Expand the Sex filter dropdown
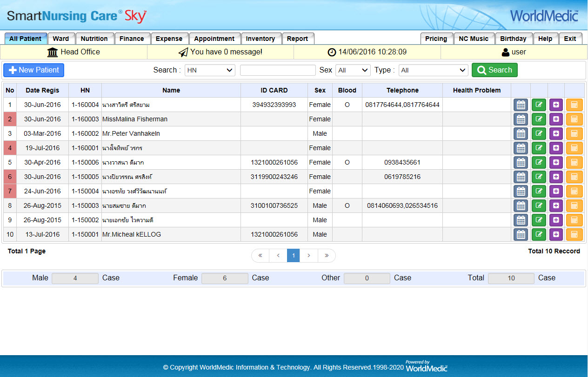The width and height of the screenshot is (588, 377). (353, 70)
